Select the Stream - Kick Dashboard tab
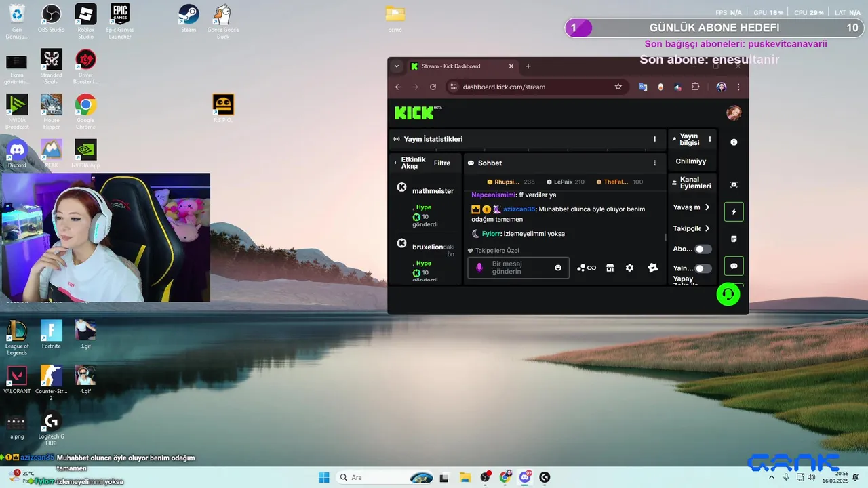Viewport: 868px width, 488px height. pos(463,66)
